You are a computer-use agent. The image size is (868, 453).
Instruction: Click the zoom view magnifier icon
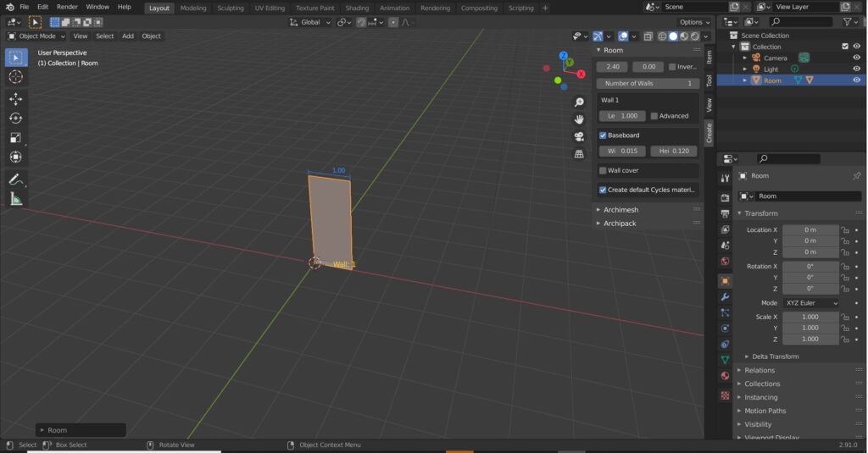pos(579,102)
